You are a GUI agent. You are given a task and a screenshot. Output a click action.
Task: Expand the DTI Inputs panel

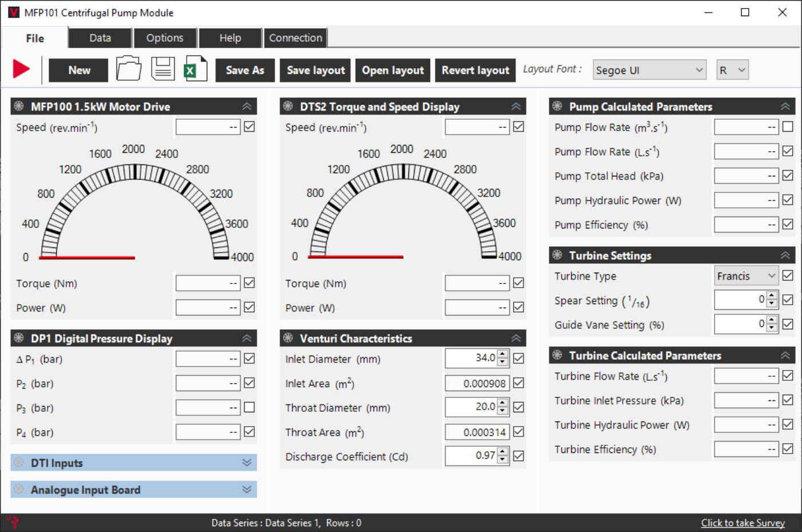[133, 463]
